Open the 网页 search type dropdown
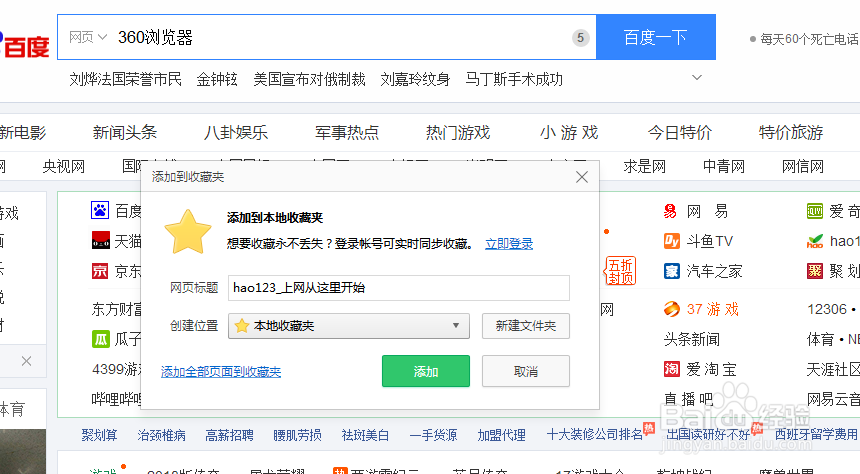Screen dimensions: 860x474 click(87, 37)
